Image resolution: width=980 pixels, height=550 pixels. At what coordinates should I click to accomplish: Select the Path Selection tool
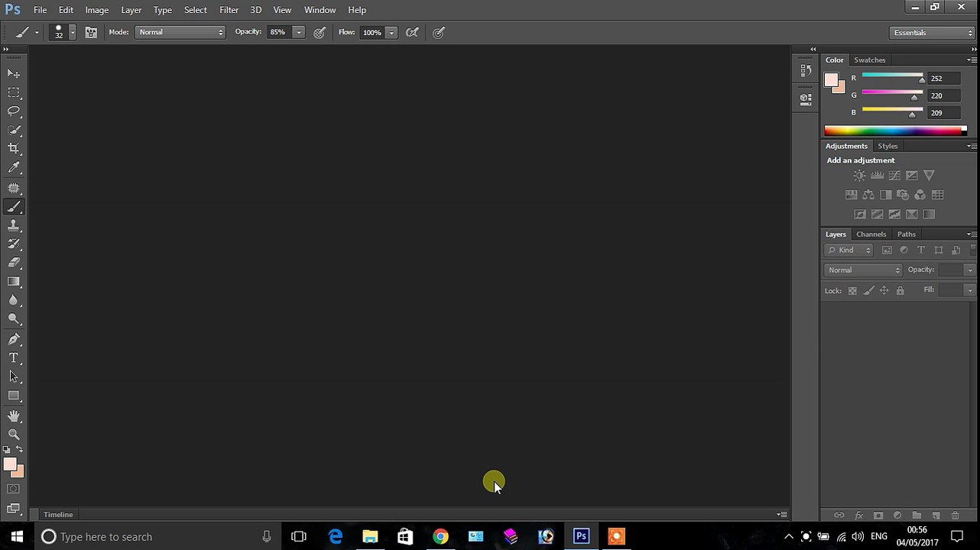pos(14,377)
